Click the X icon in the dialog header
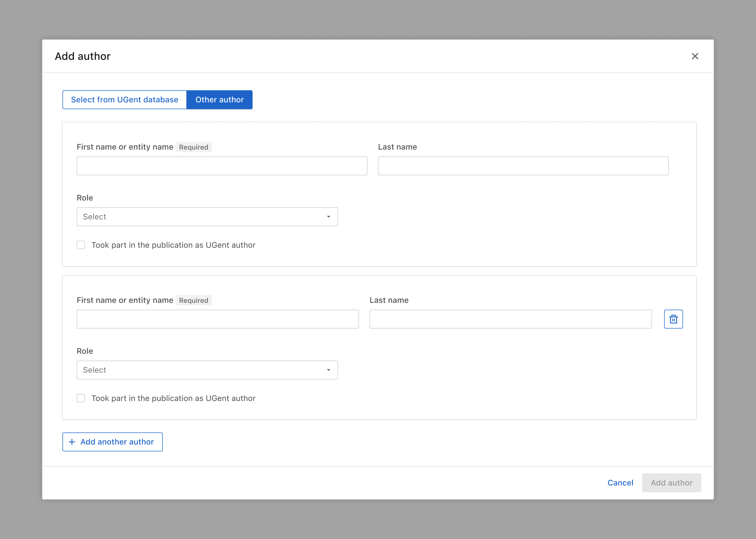756x539 pixels. point(695,56)
